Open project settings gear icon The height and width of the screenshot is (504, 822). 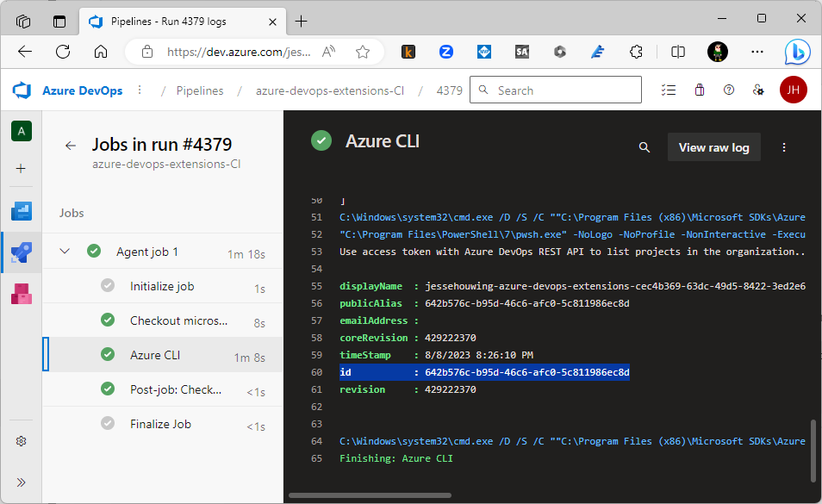[x=22, y=441]
